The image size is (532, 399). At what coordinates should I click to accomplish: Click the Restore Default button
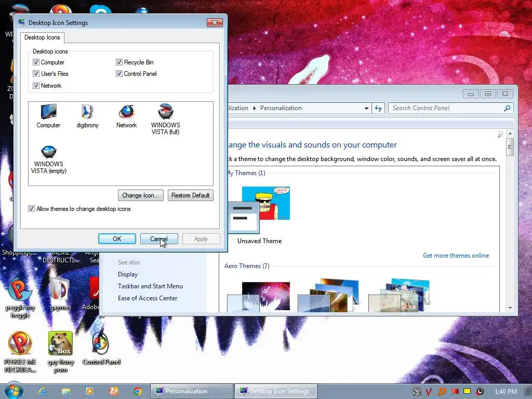tap(190, 195)
